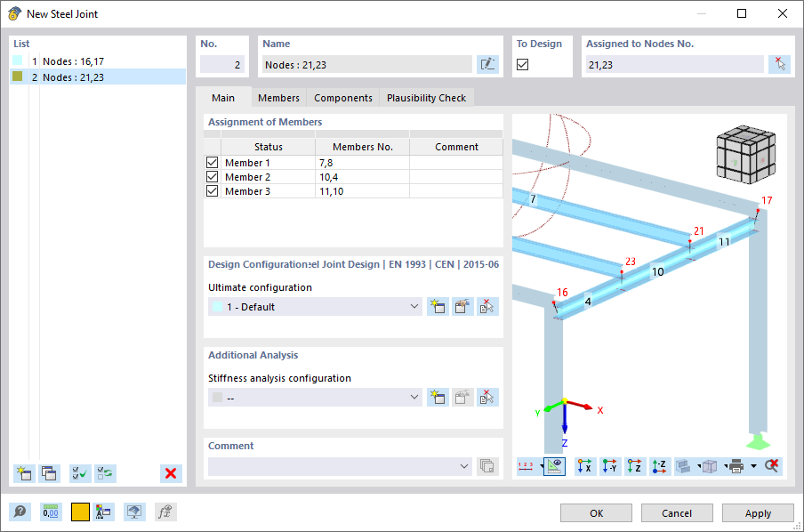Image resolution: width=804 pixels, height=532 pixels.
Task: Click color swatch of joint 2 in List
Action: pos(18,77)
